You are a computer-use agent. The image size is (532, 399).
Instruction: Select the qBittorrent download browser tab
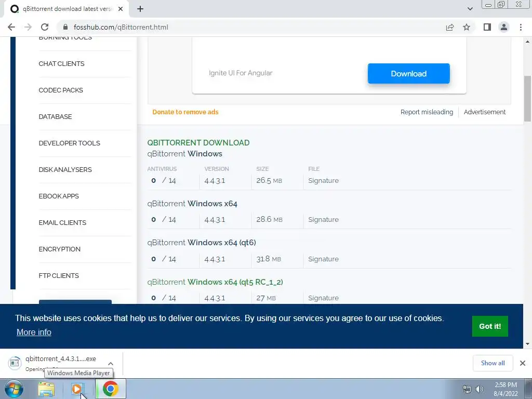click(x=66, y=9)
